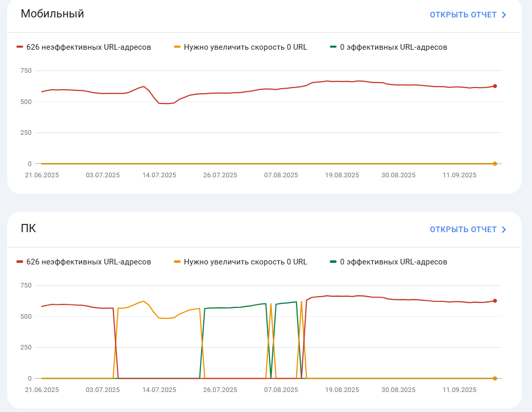Click 500 axis value in ПК chart

click(x=26, y=317)
